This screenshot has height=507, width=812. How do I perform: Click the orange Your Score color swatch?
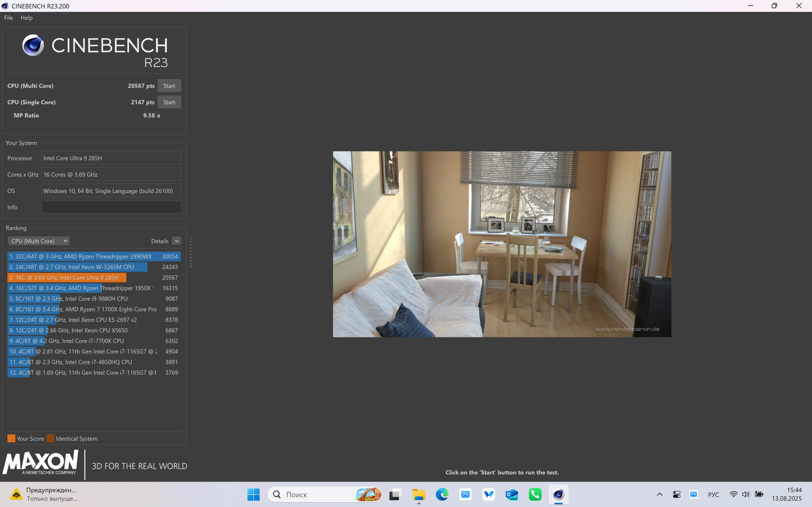coord(11,438)
